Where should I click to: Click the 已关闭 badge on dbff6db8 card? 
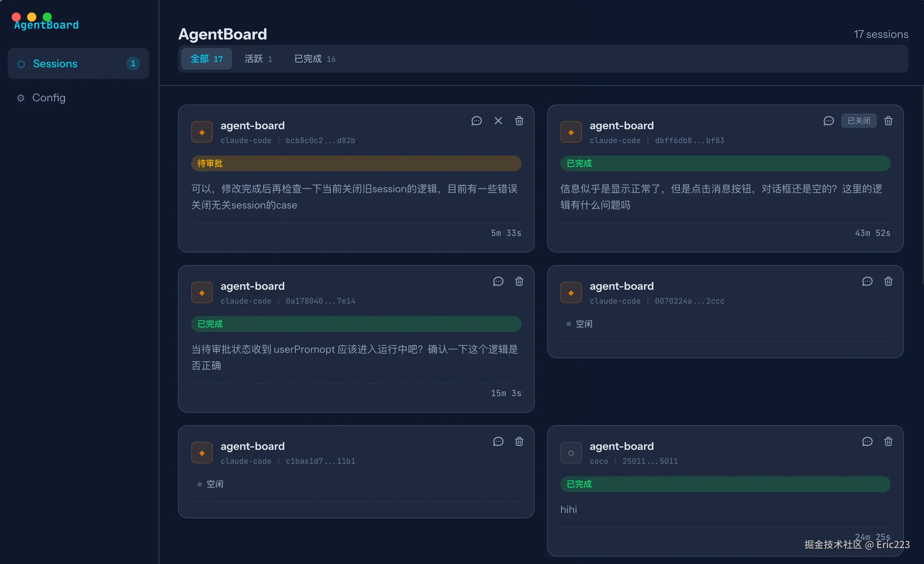pos(859,121)
